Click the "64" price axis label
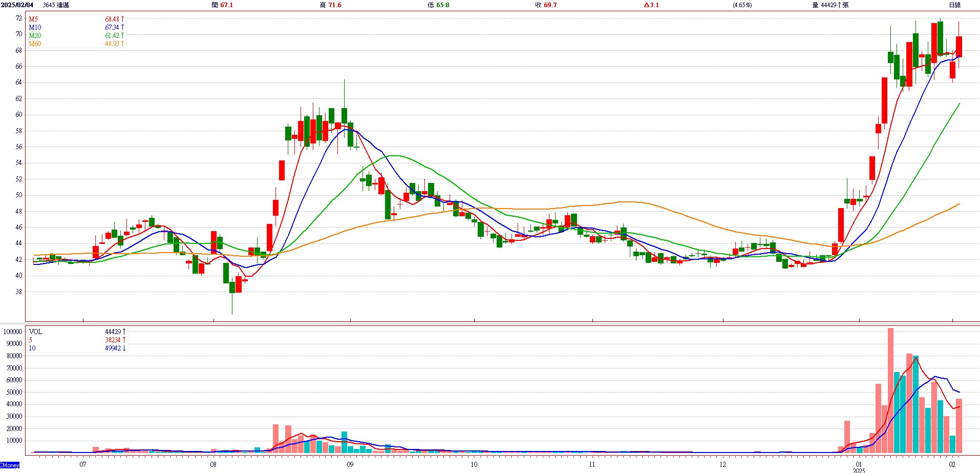Image resolution: width=980 pixels, height=473 pixels. (19, 83)
